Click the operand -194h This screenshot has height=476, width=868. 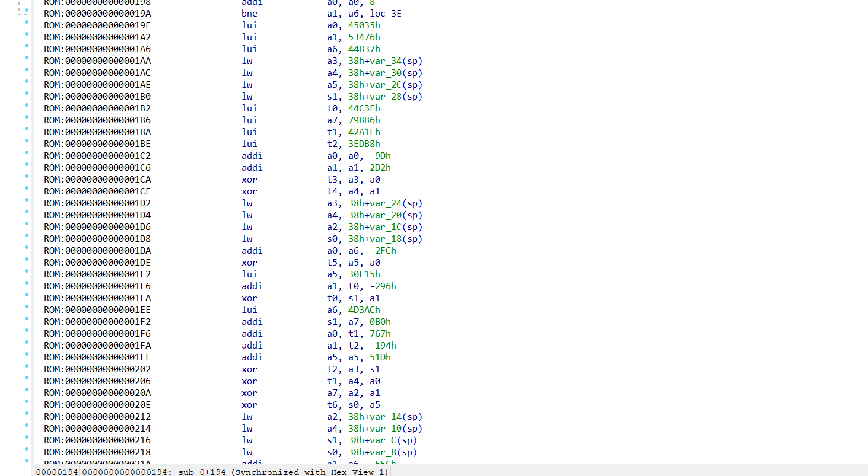382,346
